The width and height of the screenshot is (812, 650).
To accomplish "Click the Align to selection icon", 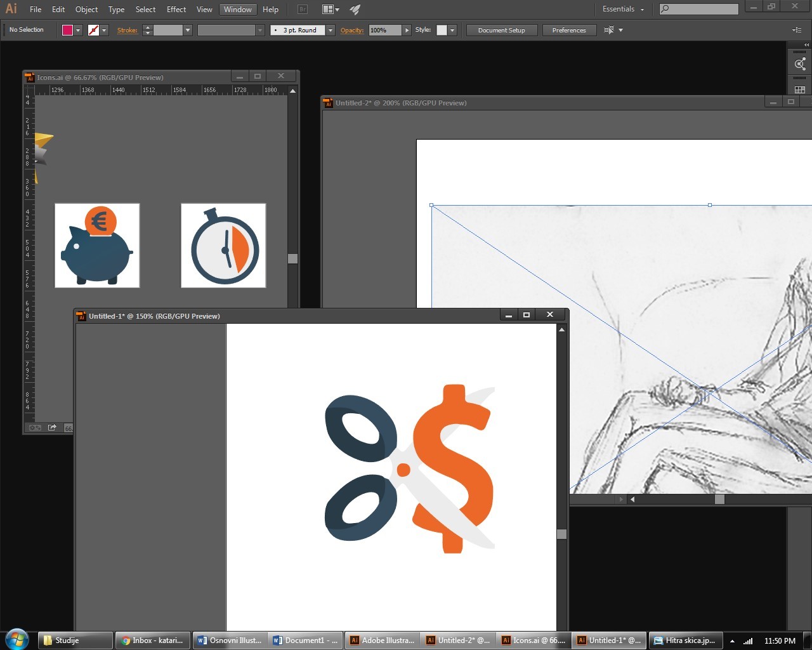I will (609, 30).
